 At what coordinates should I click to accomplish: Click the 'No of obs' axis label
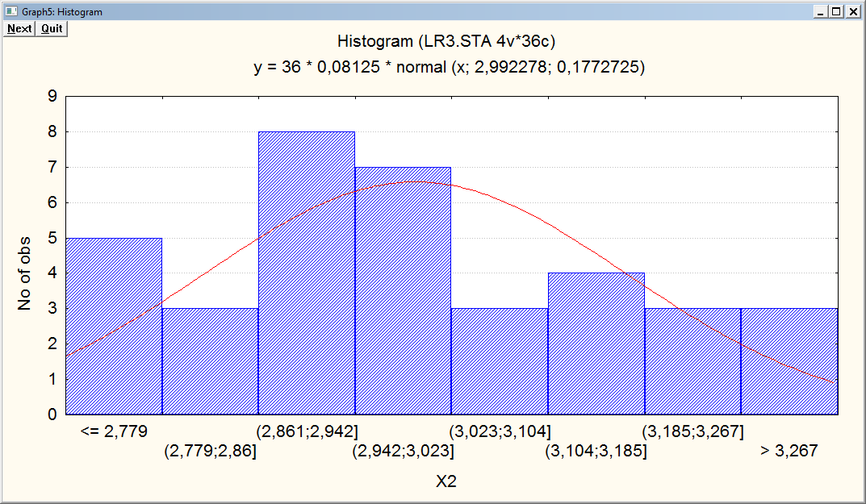point(24,274)
